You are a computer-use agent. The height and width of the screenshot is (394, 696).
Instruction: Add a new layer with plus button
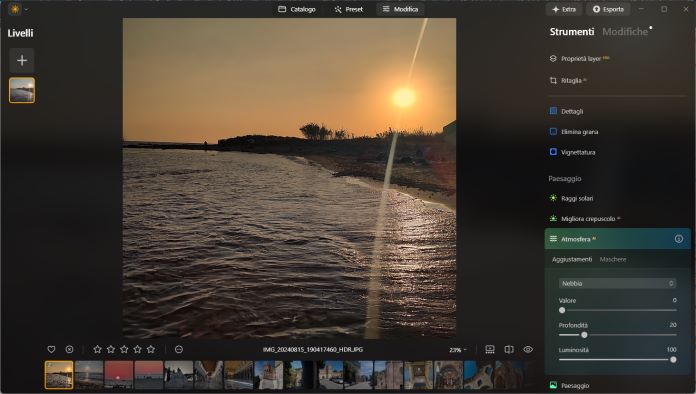tap(22, 60)
